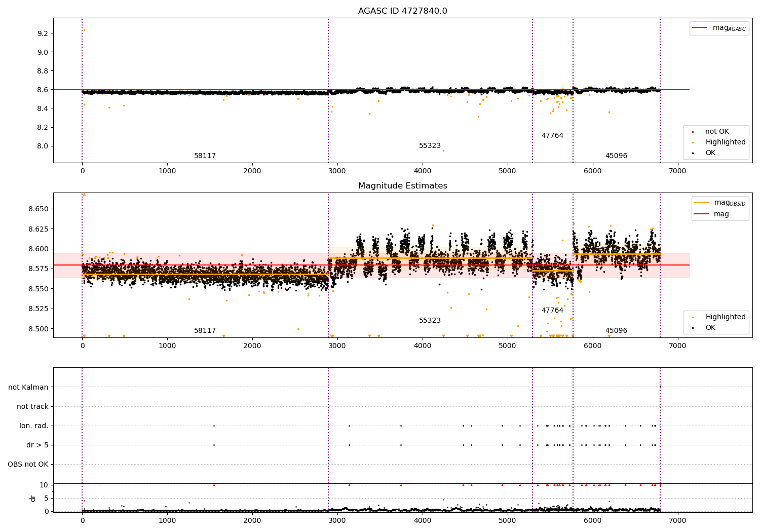Click the not OK legend entry in top plot

tap(717, 132)
